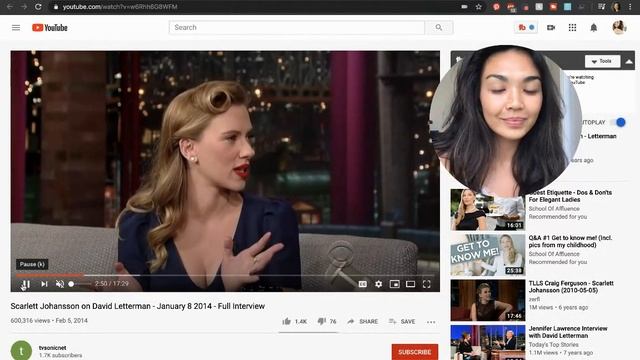
Task: Click the browser address bar URL
Action: pyautogui.click(x=120, y=7)
